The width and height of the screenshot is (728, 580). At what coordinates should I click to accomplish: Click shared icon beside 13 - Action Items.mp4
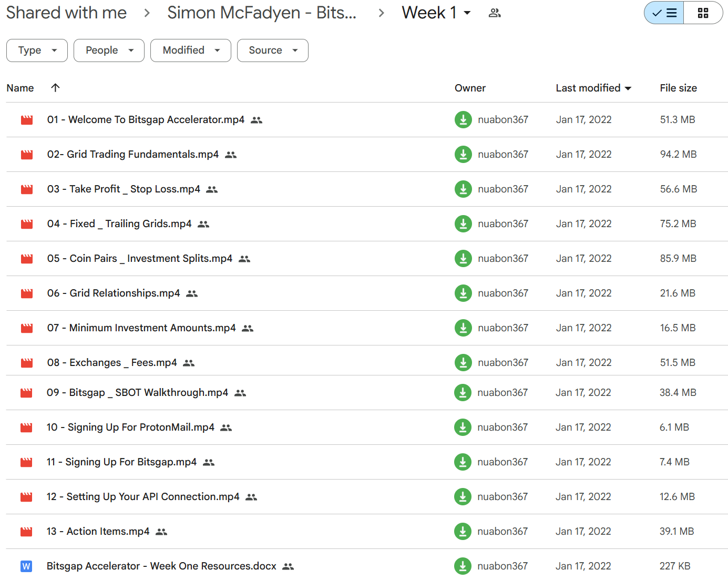tap(161, 532)
